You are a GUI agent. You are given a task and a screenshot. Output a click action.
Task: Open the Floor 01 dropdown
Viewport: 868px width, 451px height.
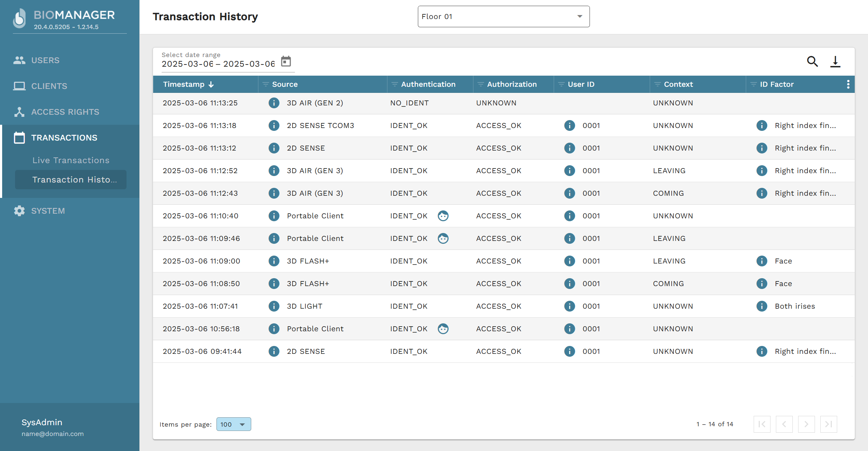click(503, 16)
